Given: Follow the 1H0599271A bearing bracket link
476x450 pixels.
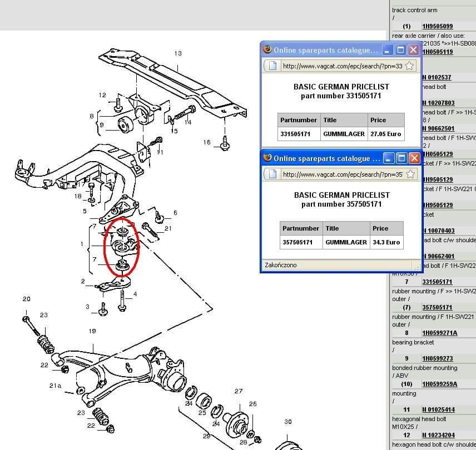Looking at the screenshot, I should [439, 333].
